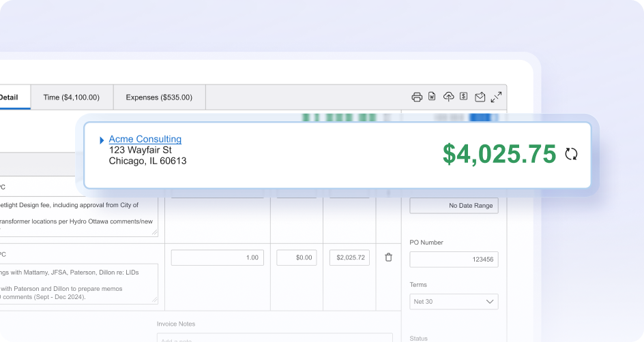Refresh the $4,025.75 total amount

click(571, 154)
